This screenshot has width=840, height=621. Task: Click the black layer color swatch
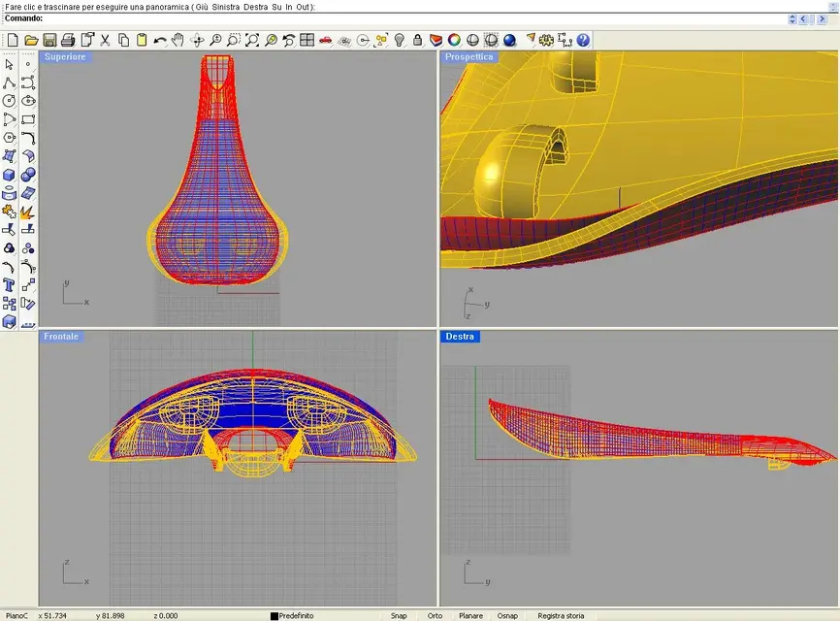(x=275, y=616)
